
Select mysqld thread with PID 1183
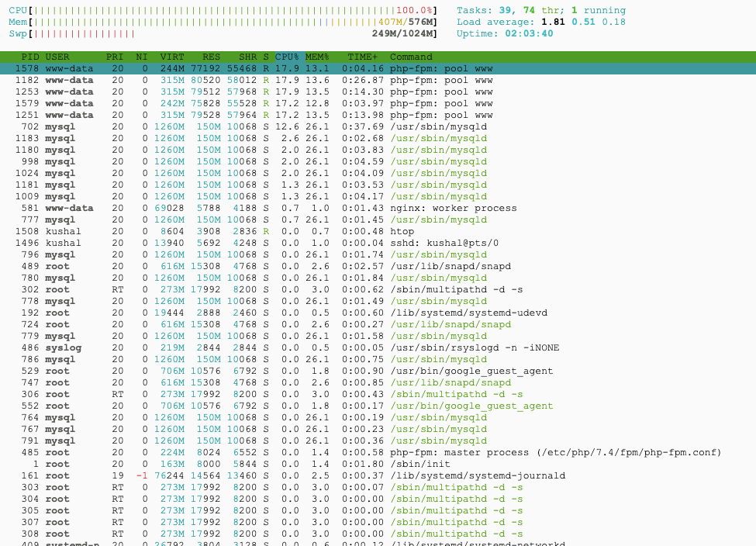378,138
